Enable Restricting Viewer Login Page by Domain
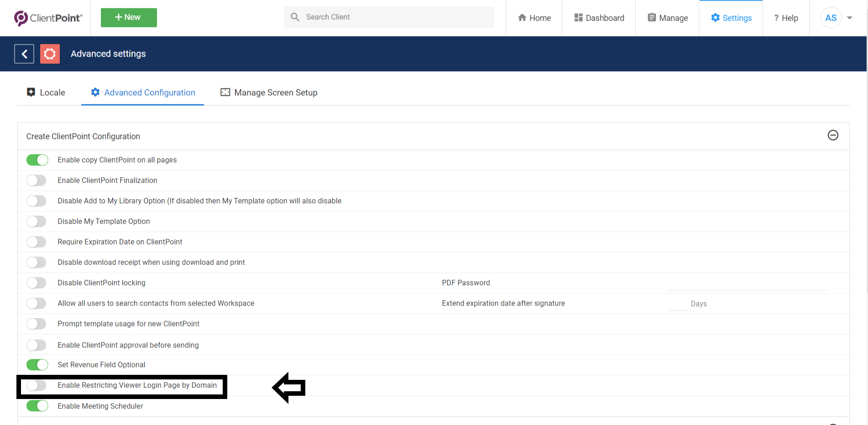The width and height of the screenshot is (868, 425). 37,385
